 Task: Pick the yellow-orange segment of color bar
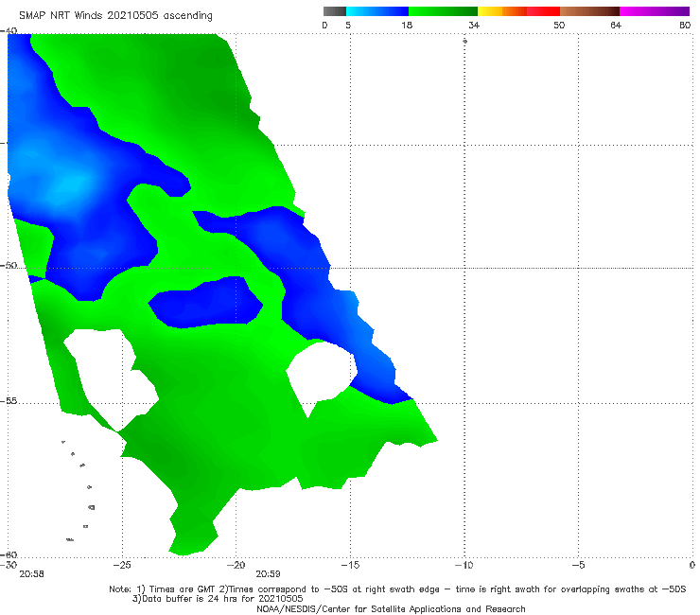501,11
